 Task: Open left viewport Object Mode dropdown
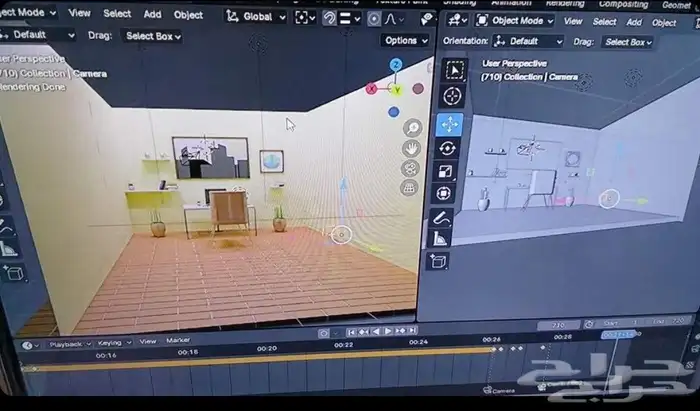point(28,12)
